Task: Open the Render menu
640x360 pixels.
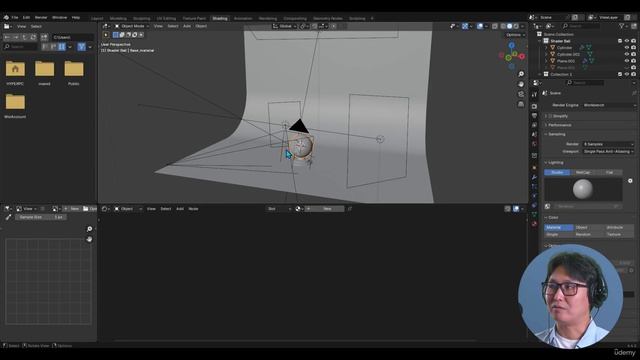Action: pos(41,18)
